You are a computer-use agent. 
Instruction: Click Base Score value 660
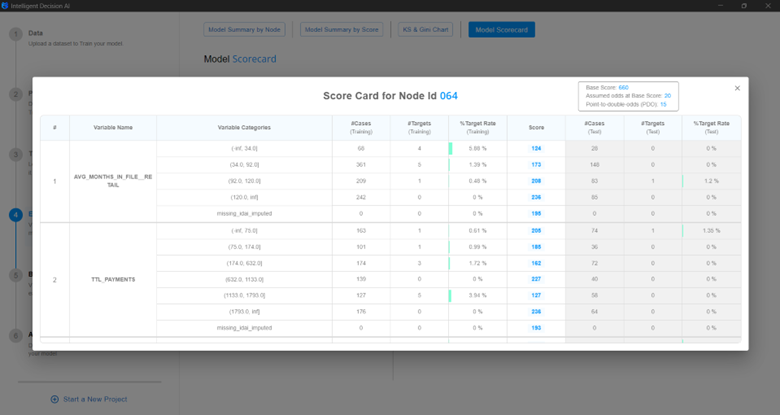coord(623,88)
